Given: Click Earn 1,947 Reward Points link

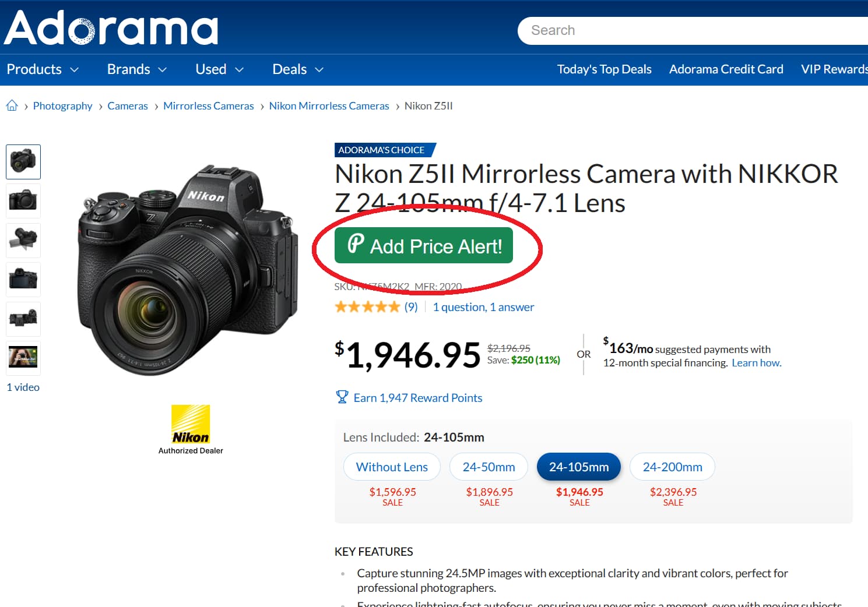Looking at the screenshot, I should (x=418, y=398).
